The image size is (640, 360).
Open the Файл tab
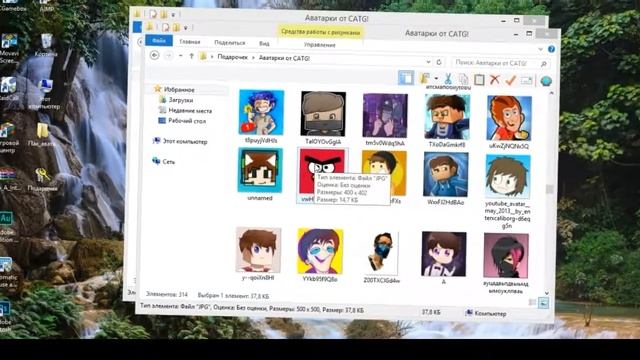(159, 40)
